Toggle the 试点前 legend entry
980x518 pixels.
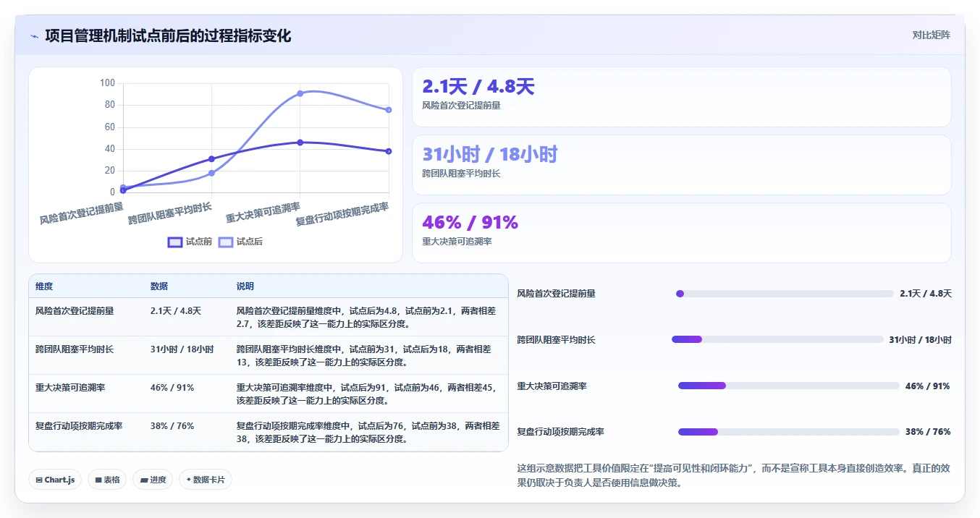pos(190,242)
